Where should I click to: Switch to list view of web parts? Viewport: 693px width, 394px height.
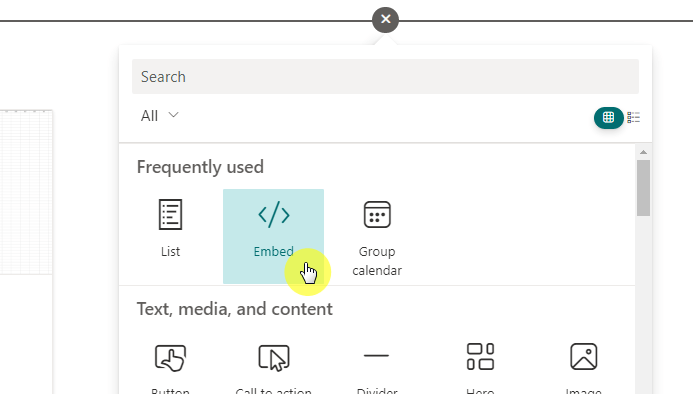coord(633,118)
